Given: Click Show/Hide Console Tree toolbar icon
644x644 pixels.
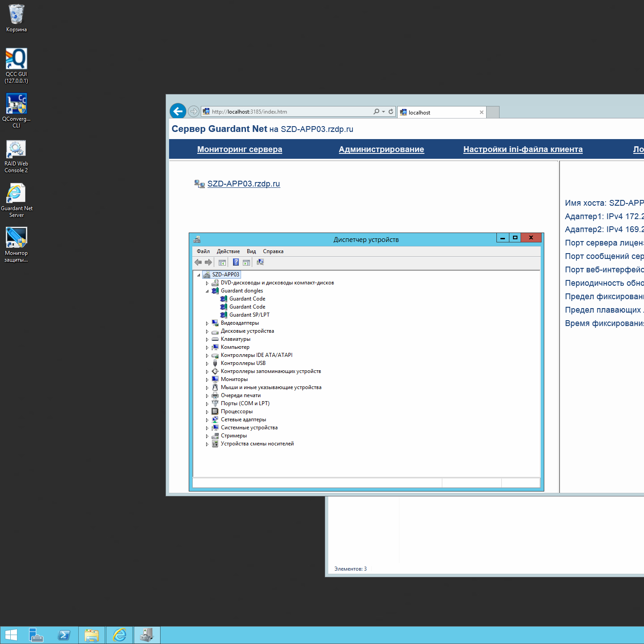Looking at the screenshot, I should click(x=222, y=263).
